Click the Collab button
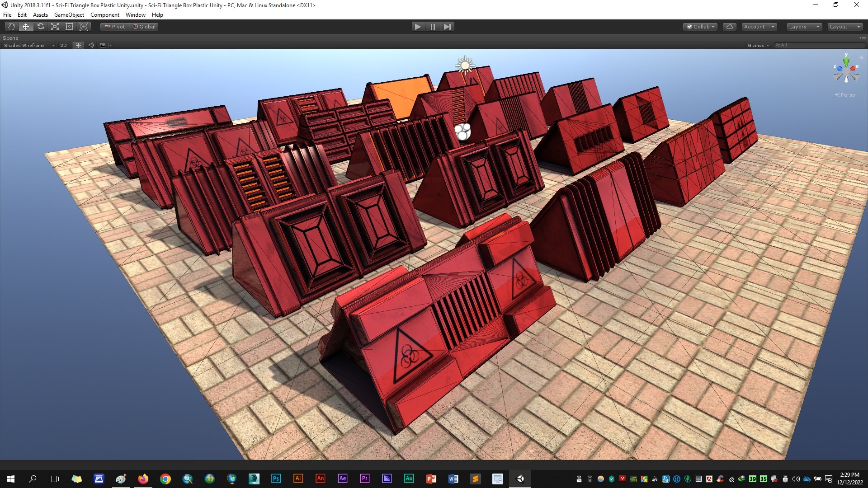 [x=701, y=27]
